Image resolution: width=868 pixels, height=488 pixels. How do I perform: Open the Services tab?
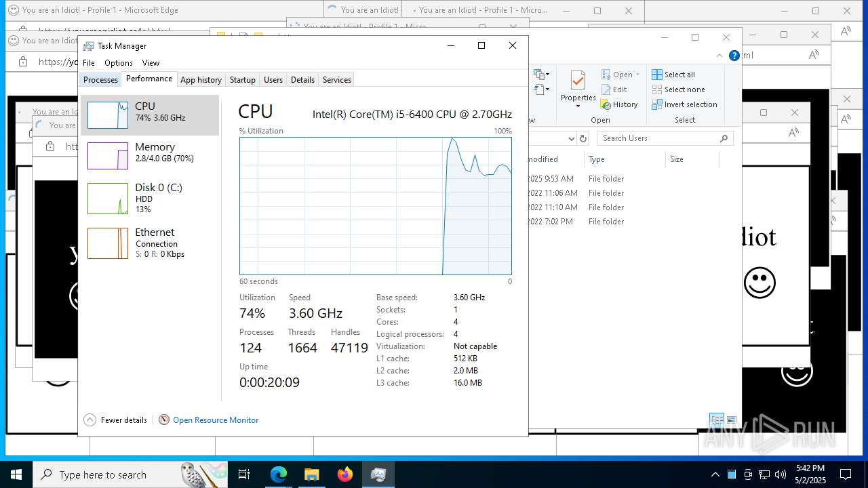[x=337, y=80]
